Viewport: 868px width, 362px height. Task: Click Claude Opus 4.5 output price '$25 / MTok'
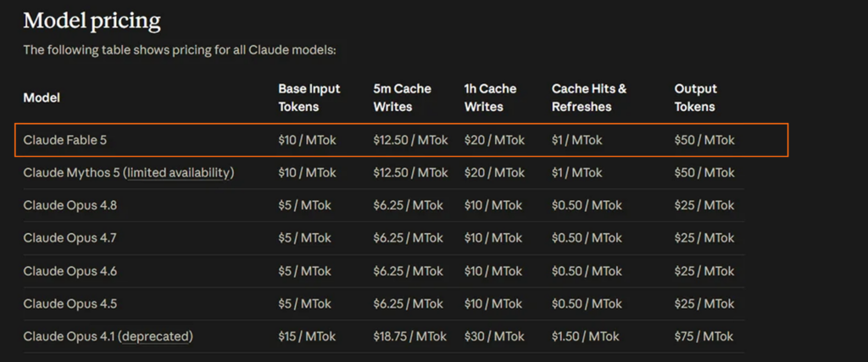704,304
